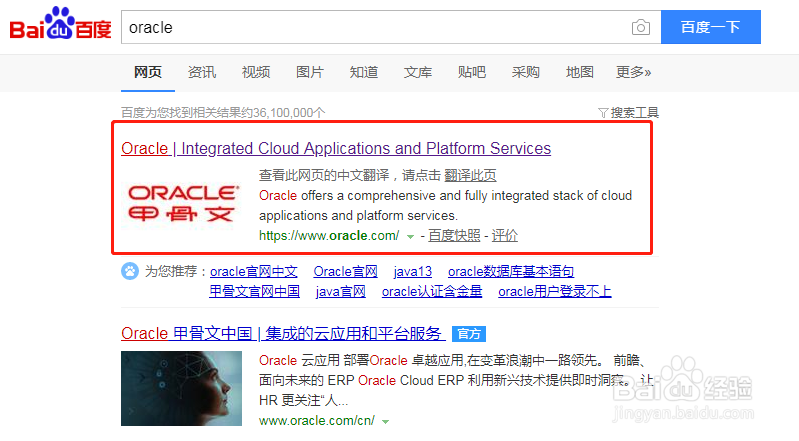Go to the 文库 tab
Screen dimensions: 799x441
pyautogui.click(x=418, y=72)
